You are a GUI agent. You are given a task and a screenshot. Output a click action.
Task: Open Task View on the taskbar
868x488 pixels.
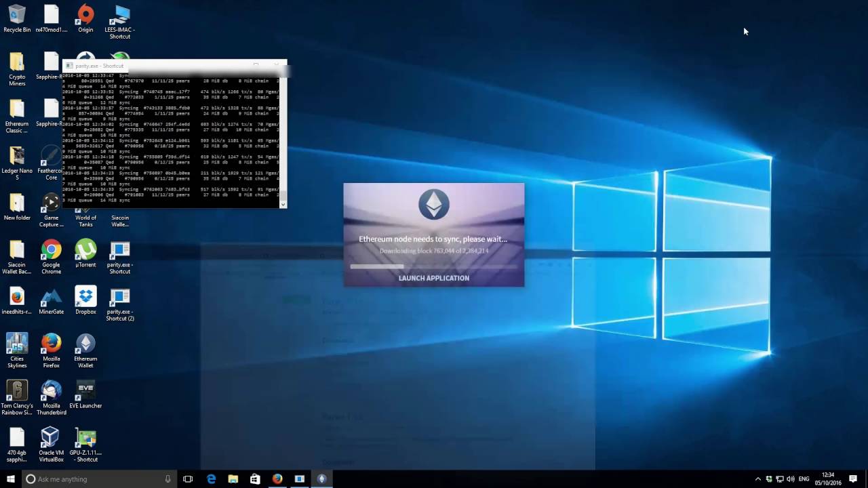188,479
